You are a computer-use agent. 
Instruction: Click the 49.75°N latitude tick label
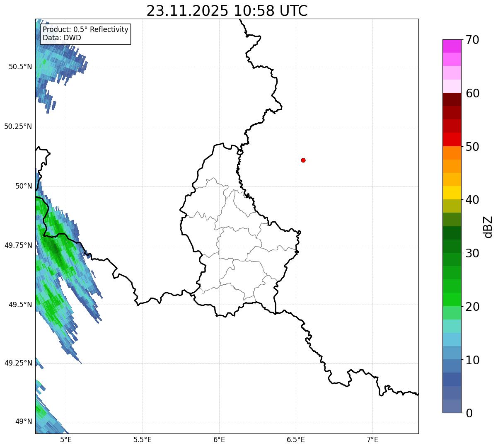point(18,245)
